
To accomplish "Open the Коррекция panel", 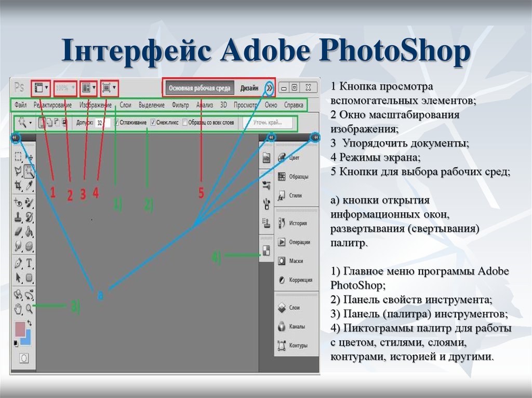I will coord(296,280).
